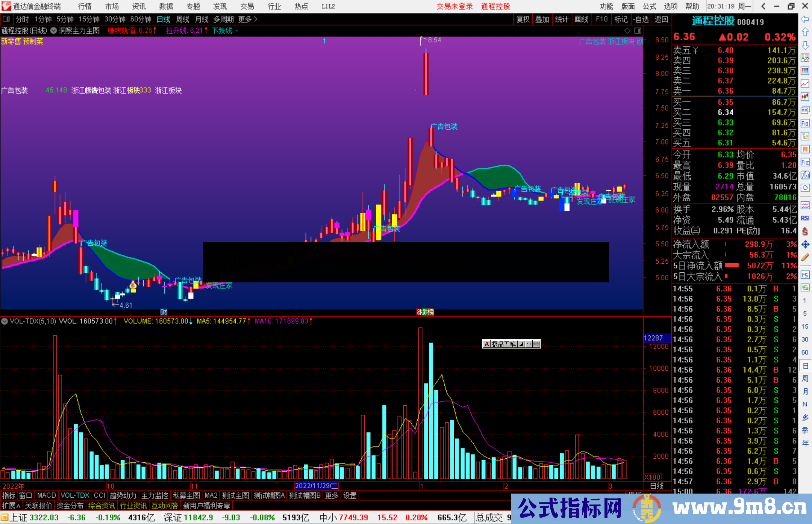The height and width of the screenshot is (524, 812).
Task: Open the 公式 formula menu
Action: pyautogui.click(x=649, y=6)
